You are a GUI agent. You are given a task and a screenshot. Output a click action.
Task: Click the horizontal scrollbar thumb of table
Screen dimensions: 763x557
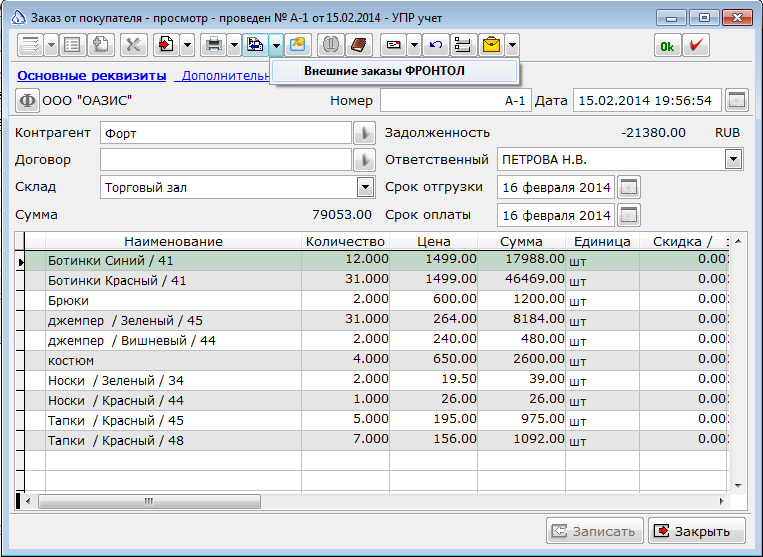(x=149, y=501)
